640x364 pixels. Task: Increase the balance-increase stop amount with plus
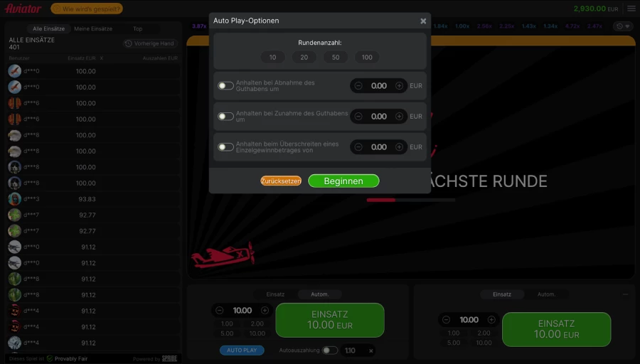399,117
